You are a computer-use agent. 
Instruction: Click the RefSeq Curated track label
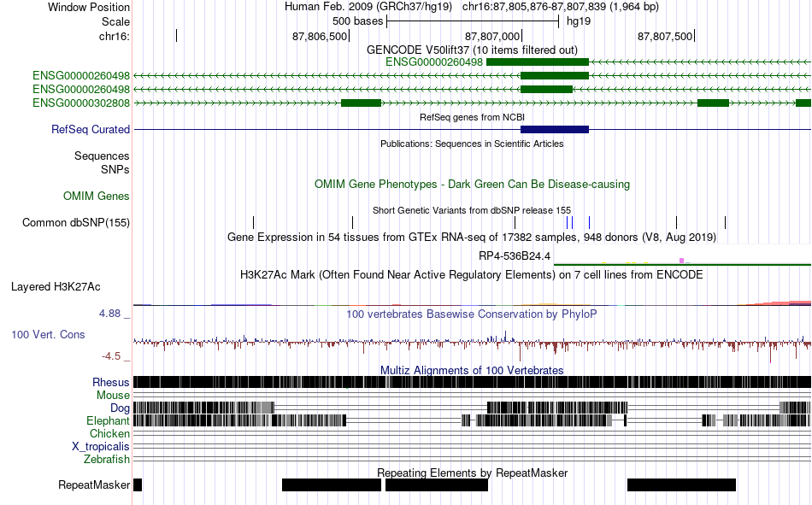tap(90, 130)
